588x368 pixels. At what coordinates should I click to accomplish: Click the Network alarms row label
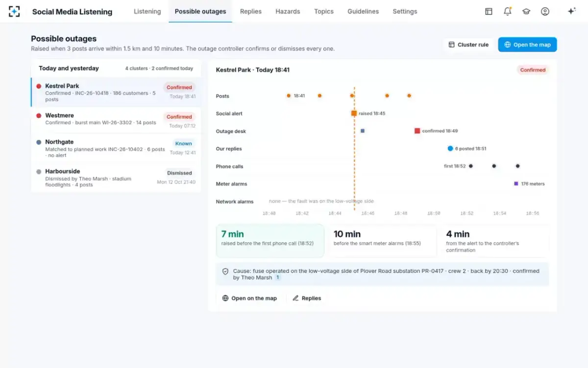pyautogui.click(x=235, y=202)
